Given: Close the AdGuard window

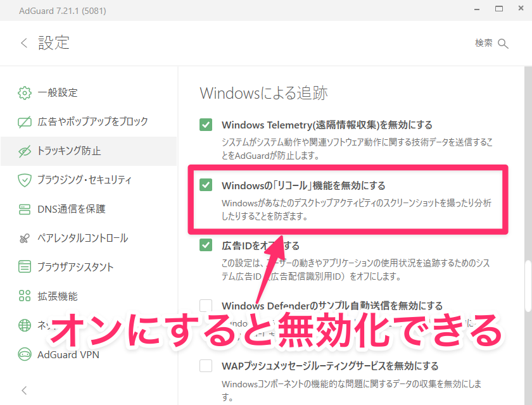Looking at the screenshot, I should [521, 8].
